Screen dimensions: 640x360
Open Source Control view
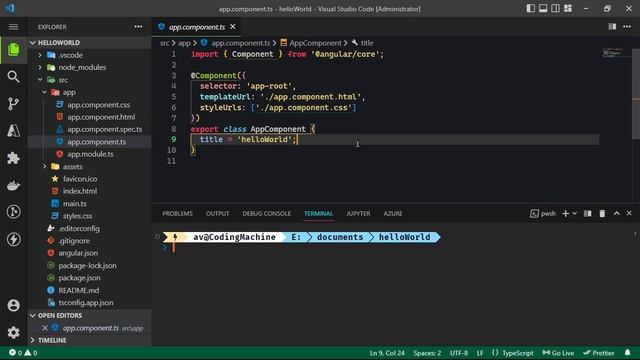[x=13, y=103]
